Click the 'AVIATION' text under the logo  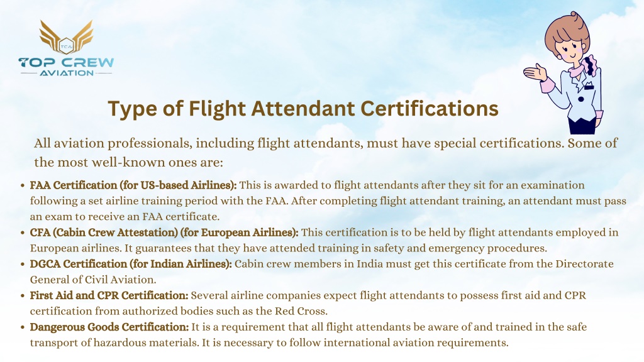click(x=67, y=73)
